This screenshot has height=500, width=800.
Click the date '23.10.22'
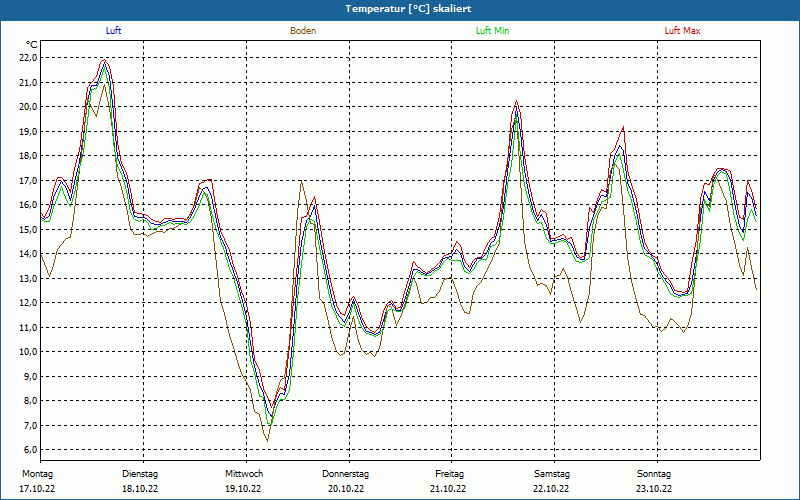(654, 488)
